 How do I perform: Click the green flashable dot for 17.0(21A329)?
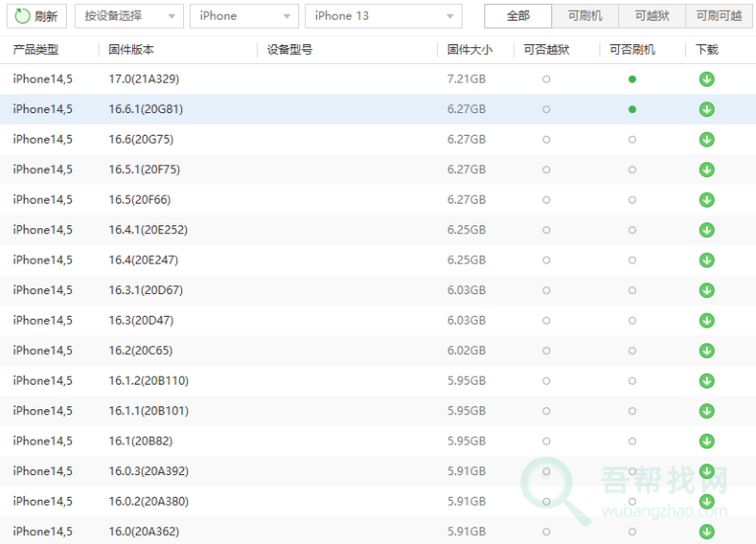[632, 80]
